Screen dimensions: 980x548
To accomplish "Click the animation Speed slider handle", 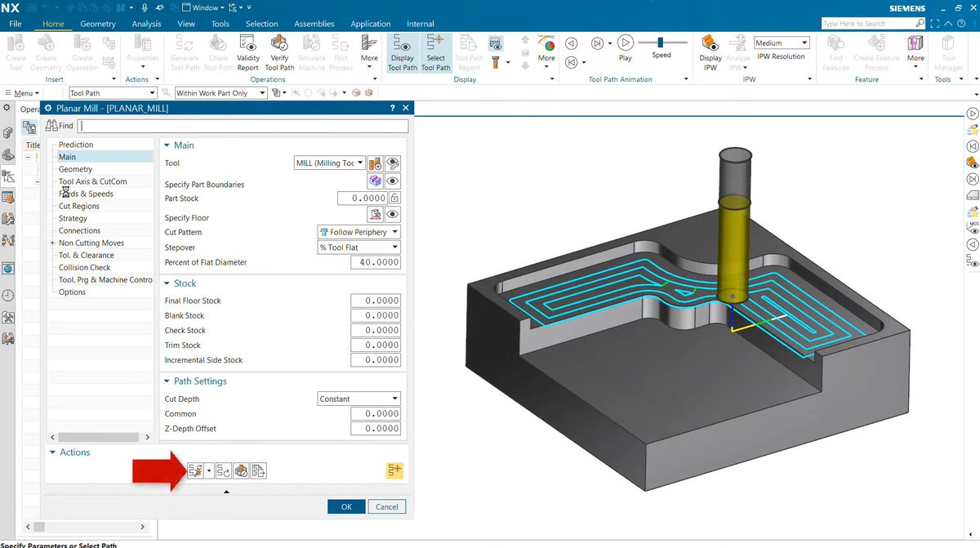I will coord(660,42).
